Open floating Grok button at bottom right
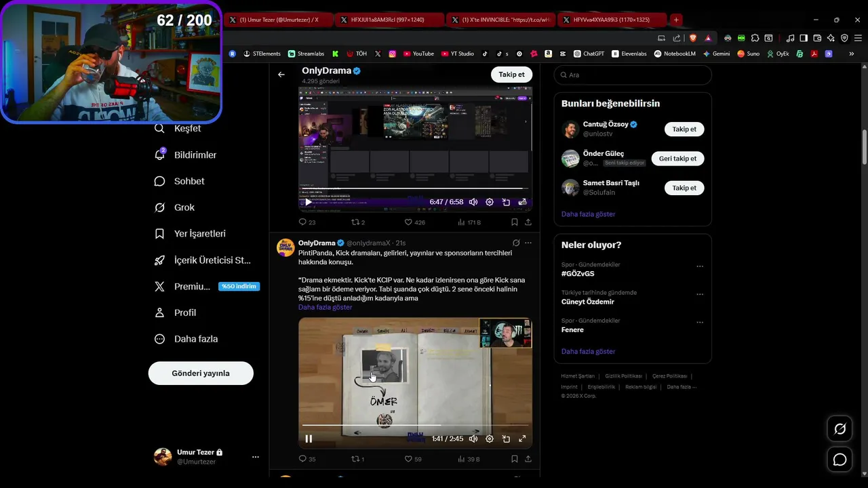This screenshot has height=488, width=868. pyautogui.click(x=840, y=429)
